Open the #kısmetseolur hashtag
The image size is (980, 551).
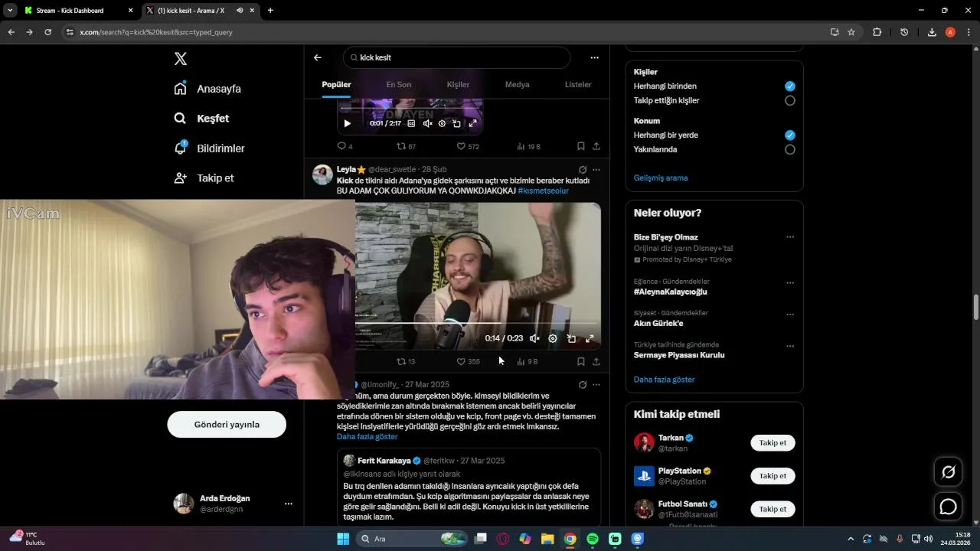click(x=543, y=191)
